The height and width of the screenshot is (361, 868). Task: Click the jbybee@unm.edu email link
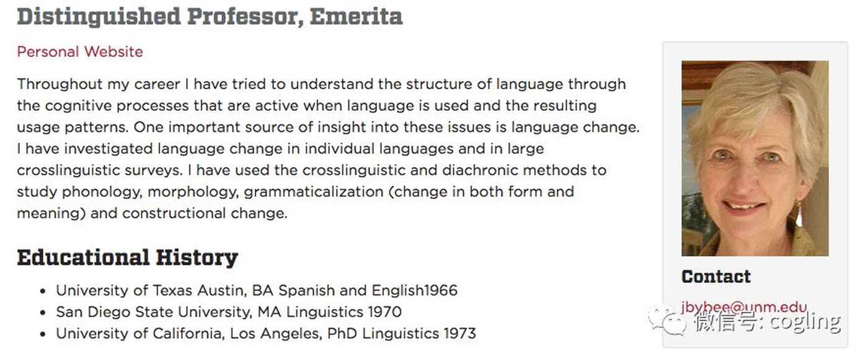click(744, 307)
